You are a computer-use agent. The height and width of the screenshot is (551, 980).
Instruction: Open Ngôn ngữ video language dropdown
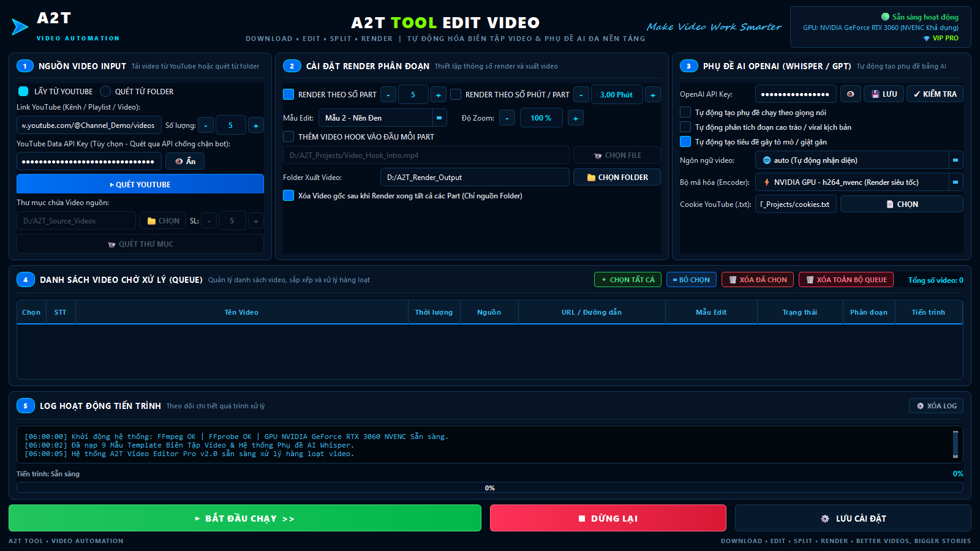pyautogui.click(x=859, y=160)
